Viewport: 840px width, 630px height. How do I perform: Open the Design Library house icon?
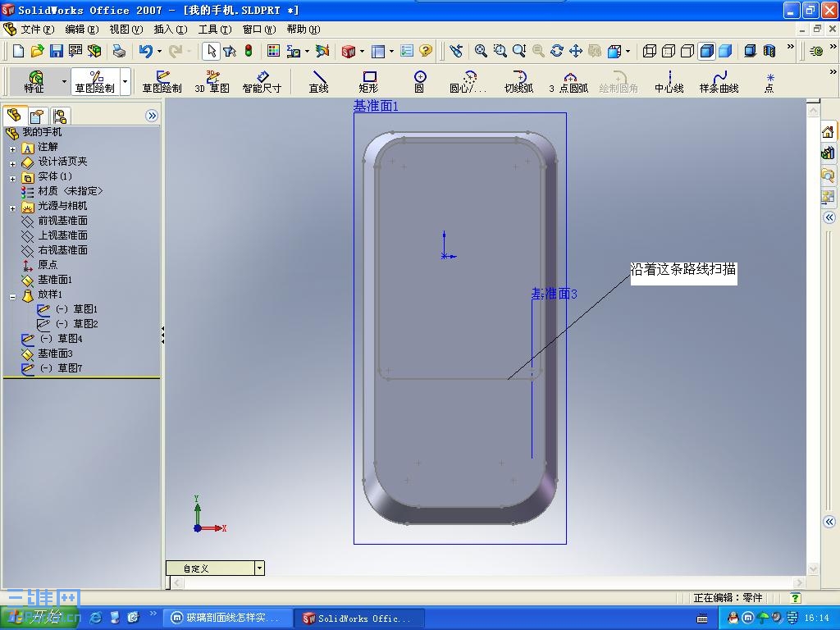click(x=828, y=132)
